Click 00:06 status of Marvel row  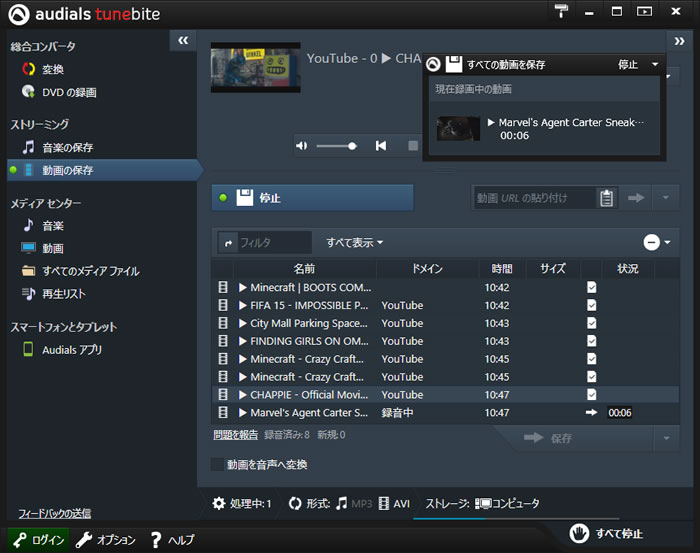620,412
